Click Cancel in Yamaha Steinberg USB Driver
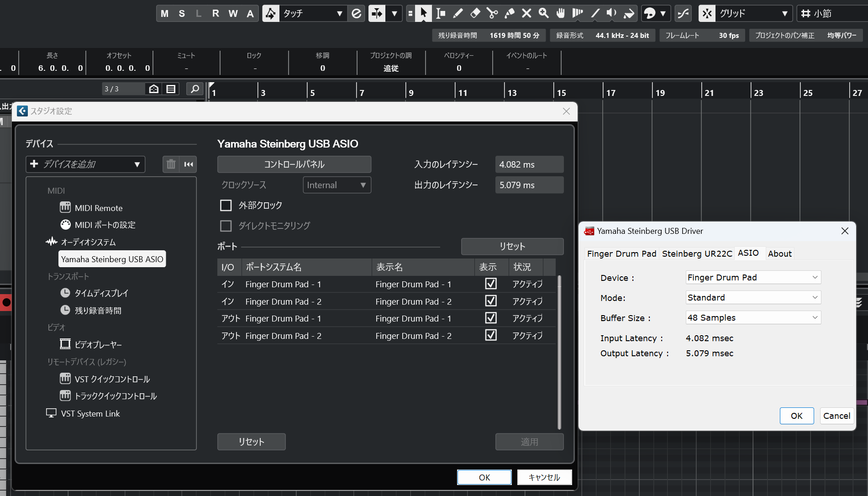The image size is (868, 496). click(836, 416)
